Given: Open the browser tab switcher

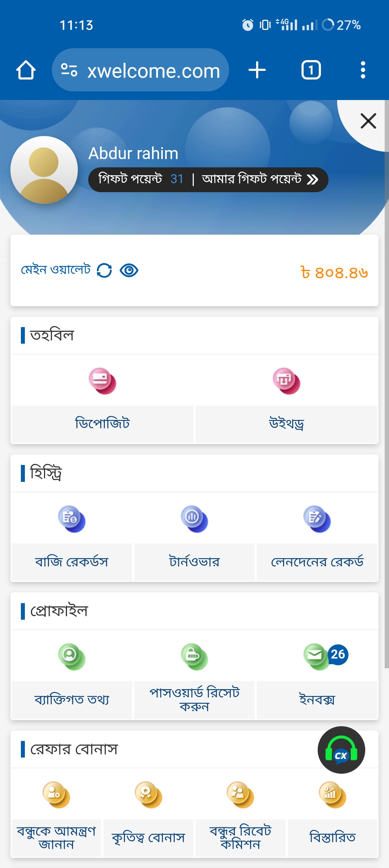Looking at the screenshot, I should pos(311,70).
